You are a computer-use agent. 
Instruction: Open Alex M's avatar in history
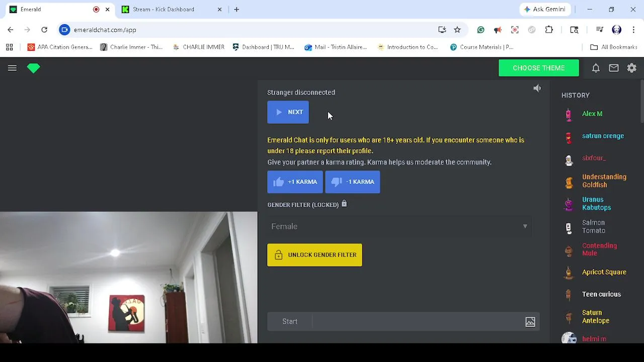click(x=569, y=115)
